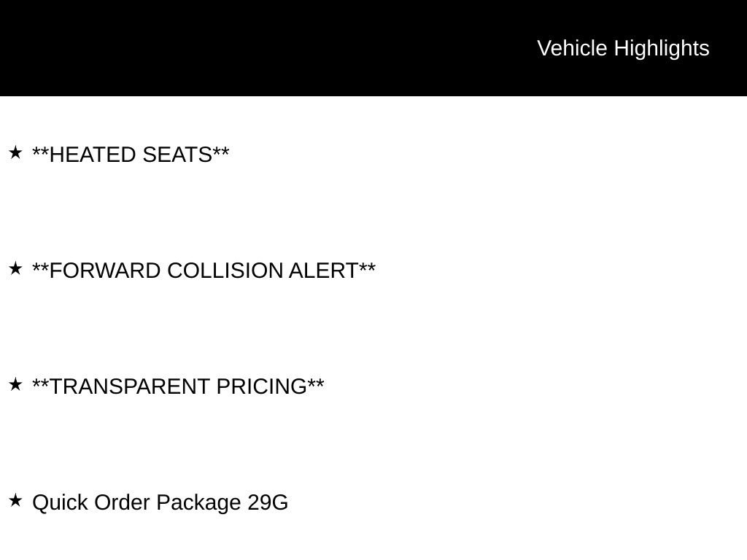The image size is (747, 560).
Task: Click the word COLLISION in second highlight
Action: pos(225,271)
